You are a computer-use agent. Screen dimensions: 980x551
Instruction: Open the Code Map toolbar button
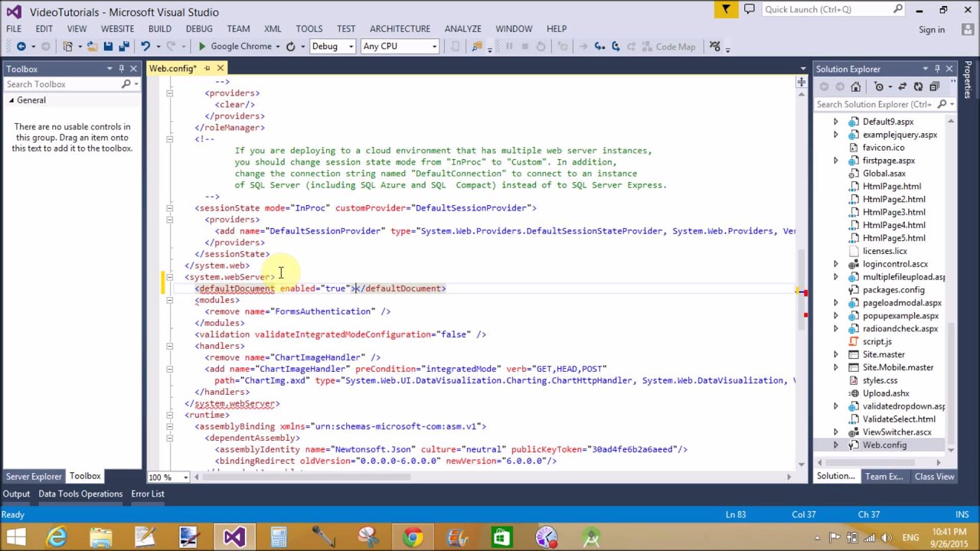coord(668,47)
